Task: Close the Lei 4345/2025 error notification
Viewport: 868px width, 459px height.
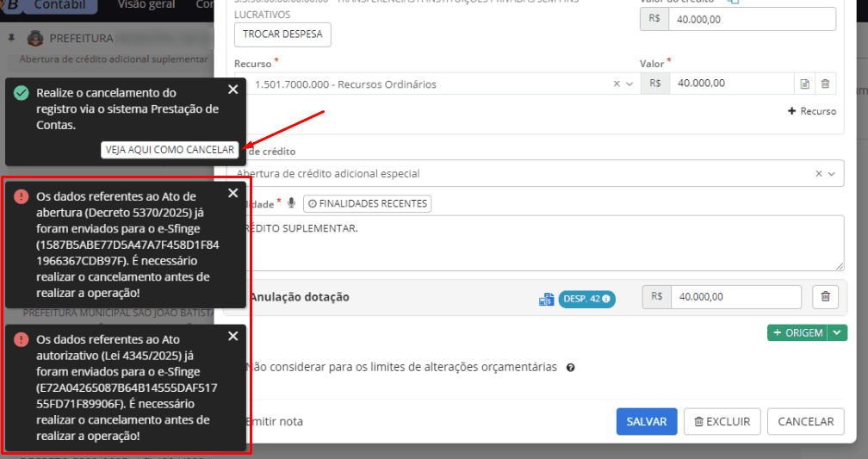Action: point(233,336)
